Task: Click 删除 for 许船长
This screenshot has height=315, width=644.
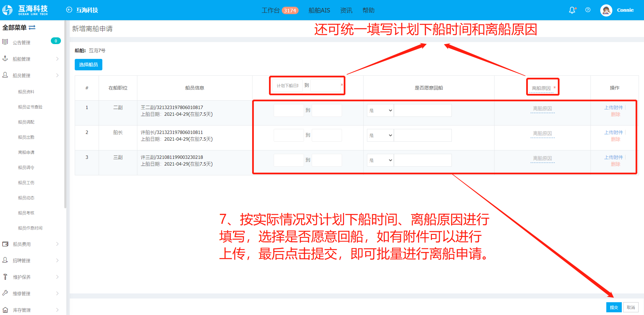Action: pyautogui.click(x=616, y=139)
